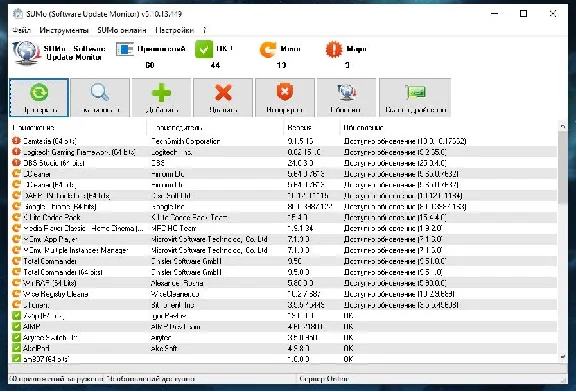Click the green circuit-board drivers button
Screen dimensions: 576x391
pos(415,97)
